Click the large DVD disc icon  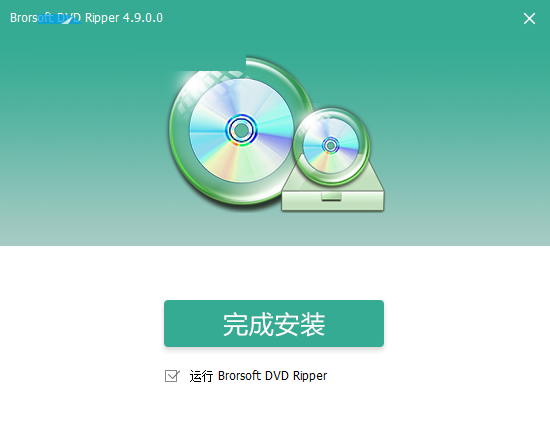point(241,130)
